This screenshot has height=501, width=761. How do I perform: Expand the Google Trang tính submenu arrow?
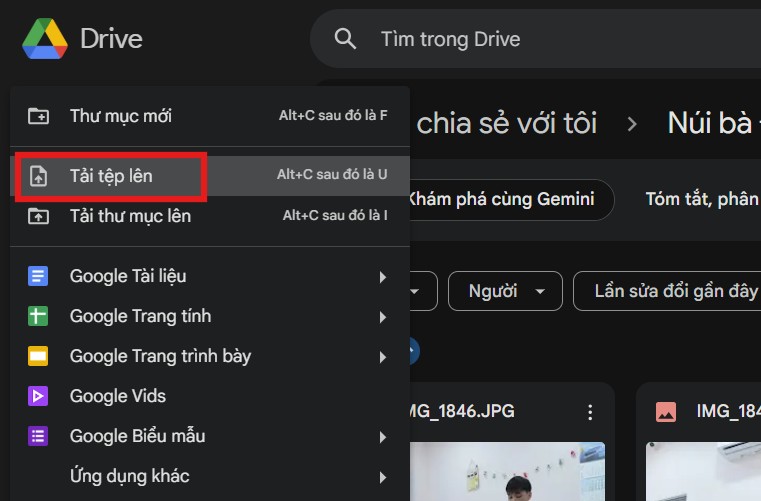coord(383,317)
